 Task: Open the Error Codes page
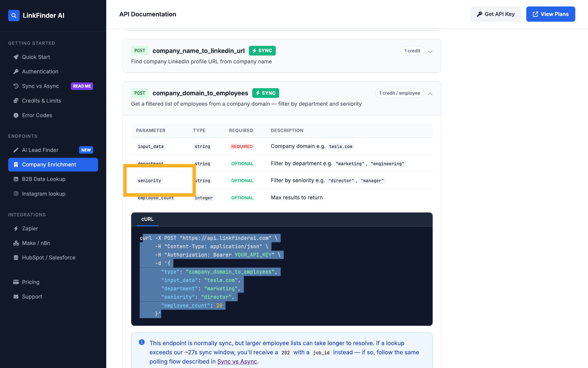coord(53,116)
